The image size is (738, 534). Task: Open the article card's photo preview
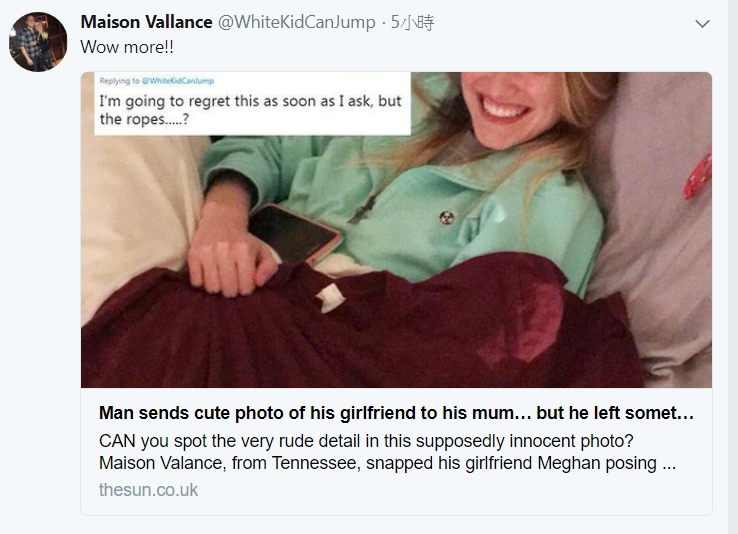[396, 230]
